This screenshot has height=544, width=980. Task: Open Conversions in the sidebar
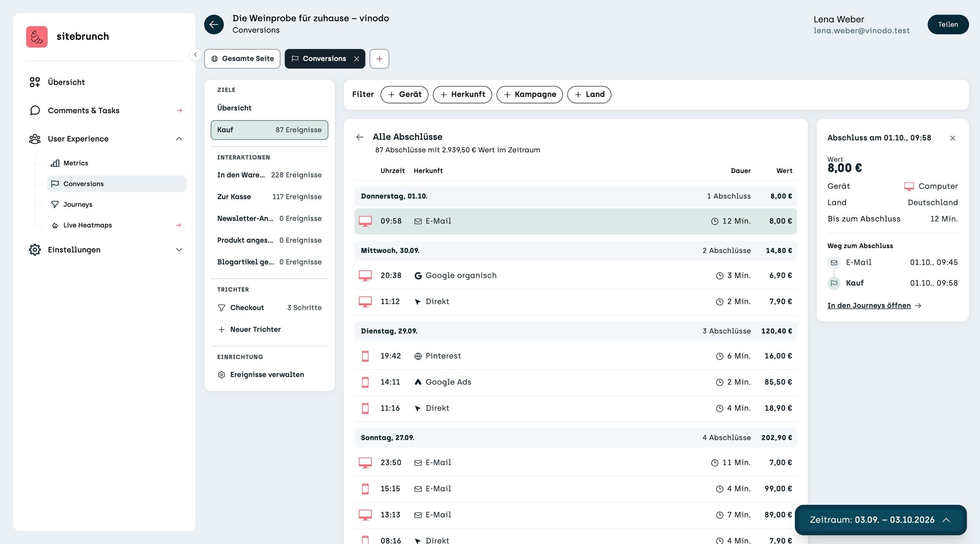point(117,184)
